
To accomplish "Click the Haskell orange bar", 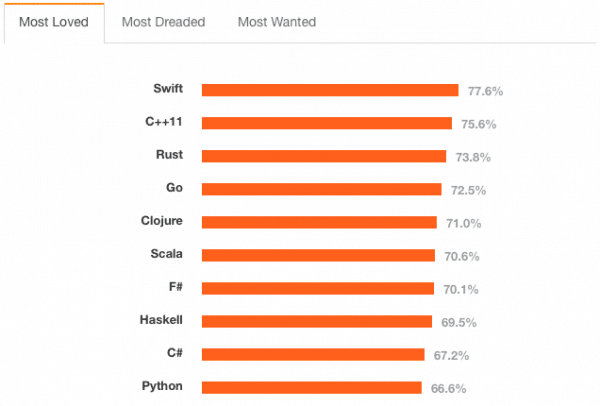I will tap(317, 321).
